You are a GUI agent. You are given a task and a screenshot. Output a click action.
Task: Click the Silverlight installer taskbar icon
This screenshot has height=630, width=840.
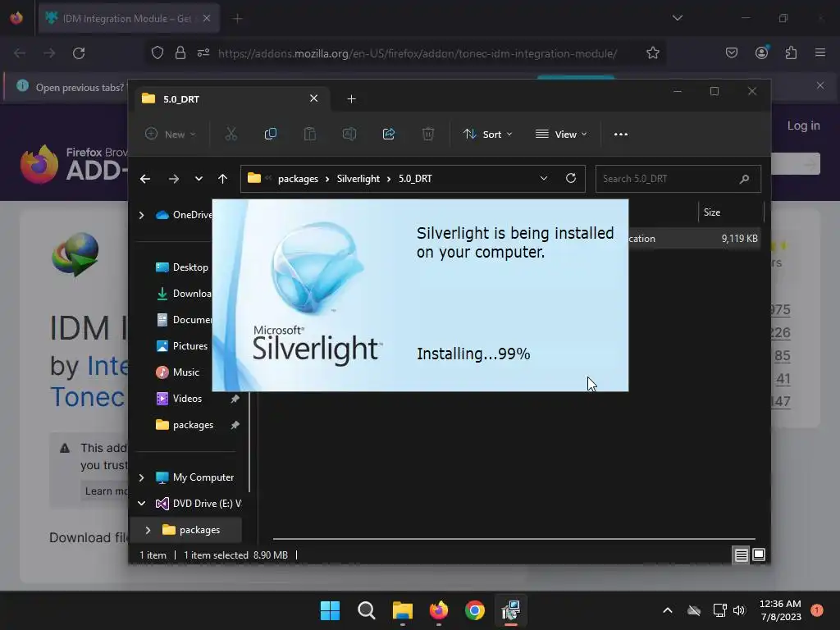click(510, 610)
